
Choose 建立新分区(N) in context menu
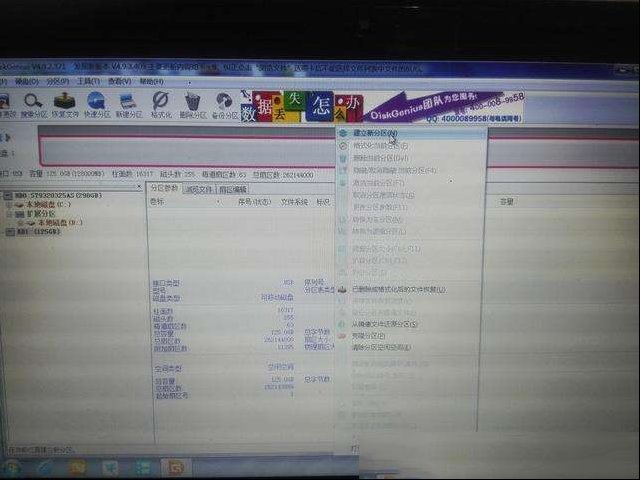coord(411,133)
